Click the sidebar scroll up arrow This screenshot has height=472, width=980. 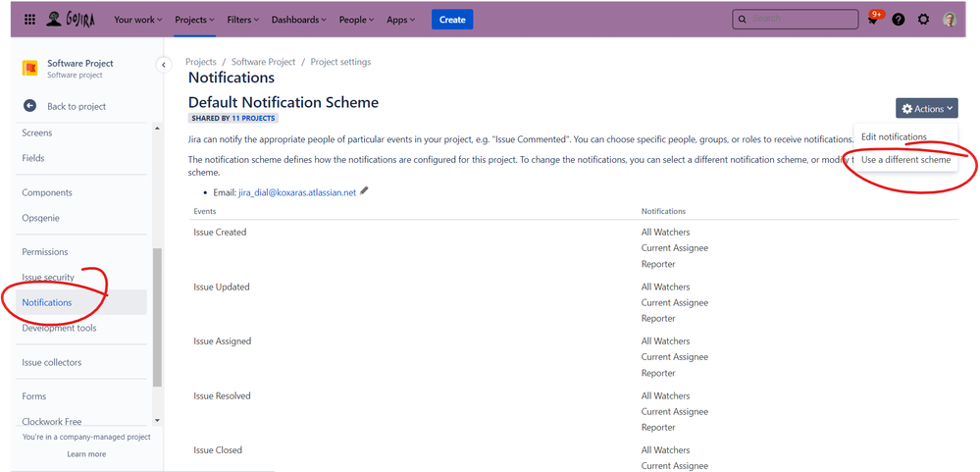157,129
